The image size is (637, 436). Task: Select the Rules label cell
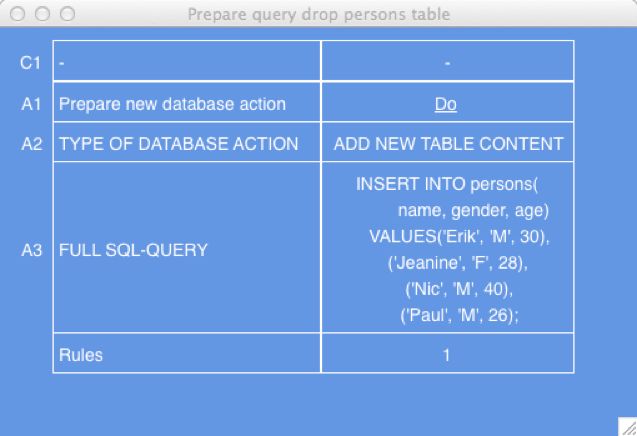[x=187, y=353]
